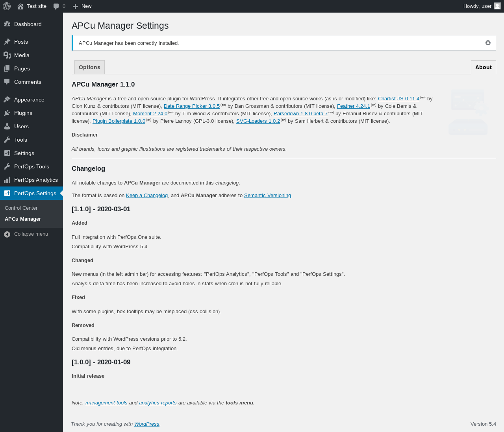The width and height of the screenshot is (504, 432).
Task: Open Parsedown 1.8.0-beta-7 link
Action: [x=300, y=114]
